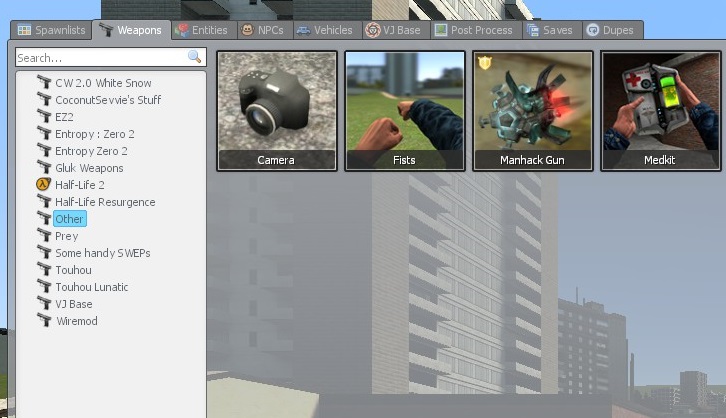Viewport: 726px width, 418px height.
Task: Click the pistol icon beside Entropy : Zero 2
Action: 44,133
